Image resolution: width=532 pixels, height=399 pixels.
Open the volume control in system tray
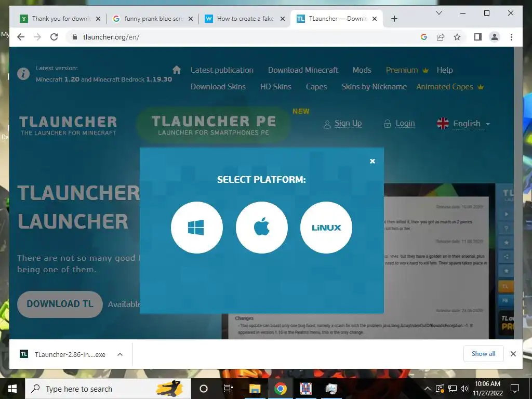464,389
